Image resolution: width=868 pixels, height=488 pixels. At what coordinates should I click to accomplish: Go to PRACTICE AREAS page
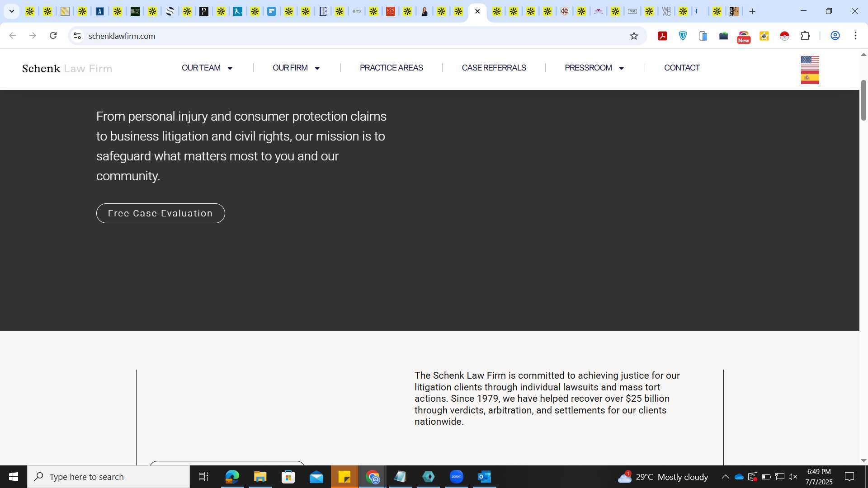click(x=392, y=68)
